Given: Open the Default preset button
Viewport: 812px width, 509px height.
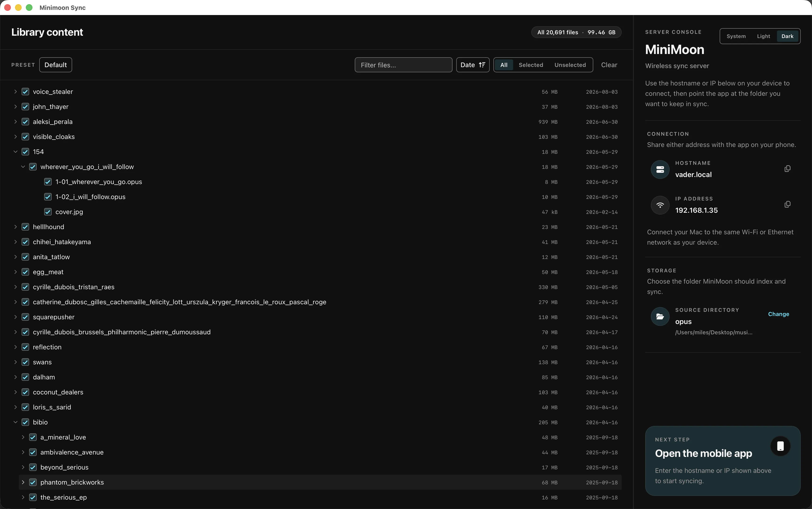Looking at the screenshot, I should pyautogui.click(x=56, y=65).
